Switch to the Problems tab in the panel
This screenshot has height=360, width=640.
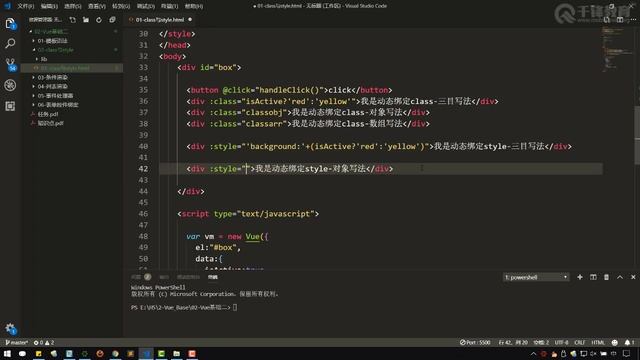(x=141, y=277)
